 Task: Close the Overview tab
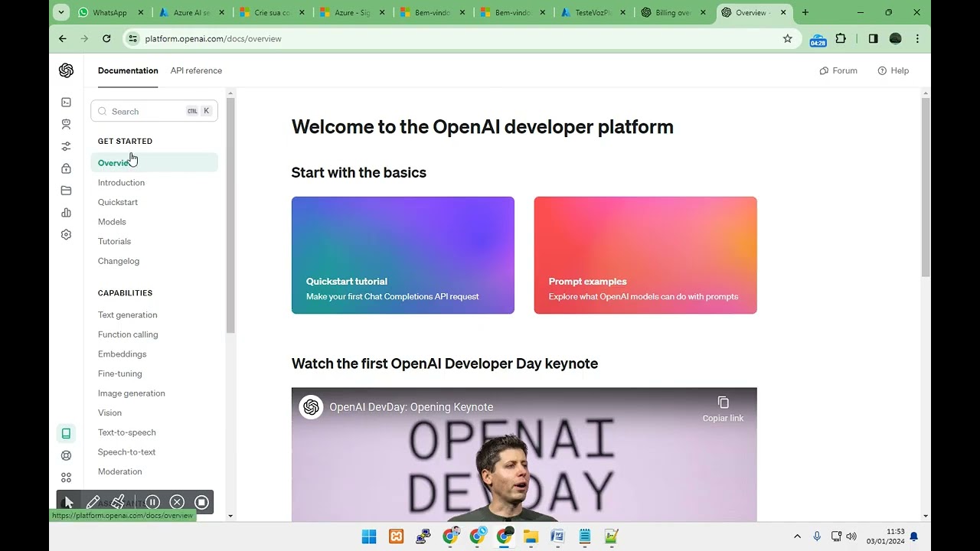click(782, 12)
